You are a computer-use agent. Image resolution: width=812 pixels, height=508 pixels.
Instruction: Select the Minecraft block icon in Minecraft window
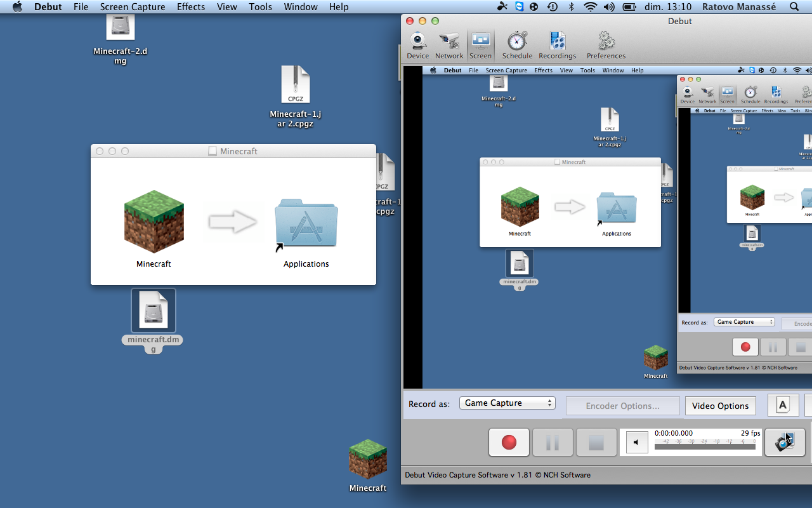tap(154, 221)
